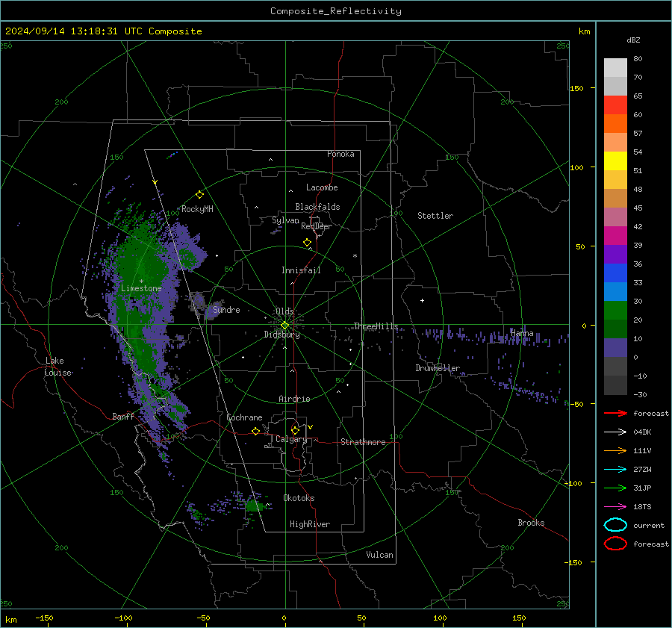
Task: Pick the light gray 70-80 dBZ swatch
Action: pos(615,68)
